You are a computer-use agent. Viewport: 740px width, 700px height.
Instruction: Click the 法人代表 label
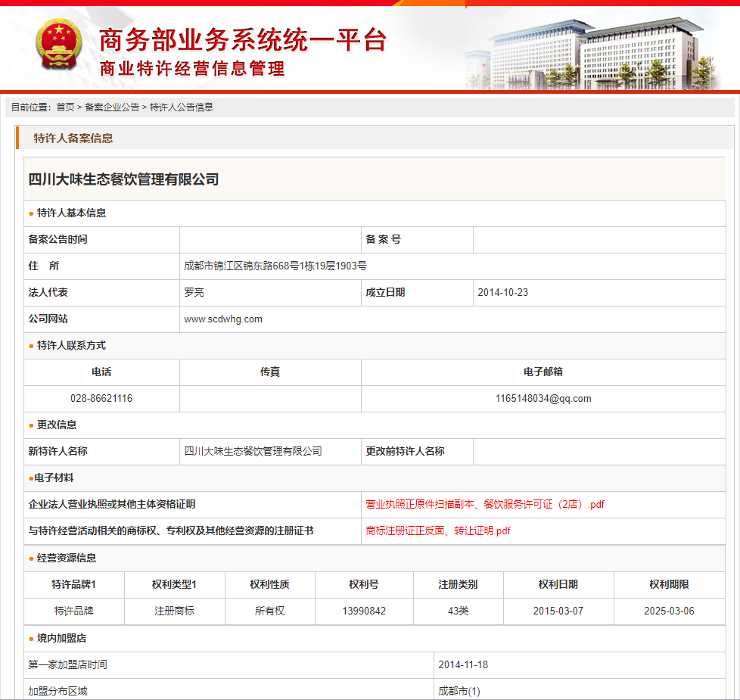point(48,292)
